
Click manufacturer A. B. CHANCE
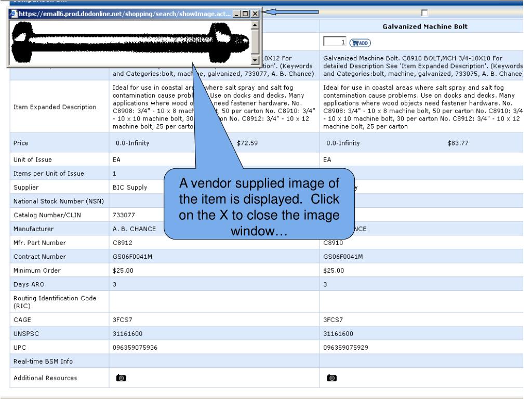pos(135,229)
